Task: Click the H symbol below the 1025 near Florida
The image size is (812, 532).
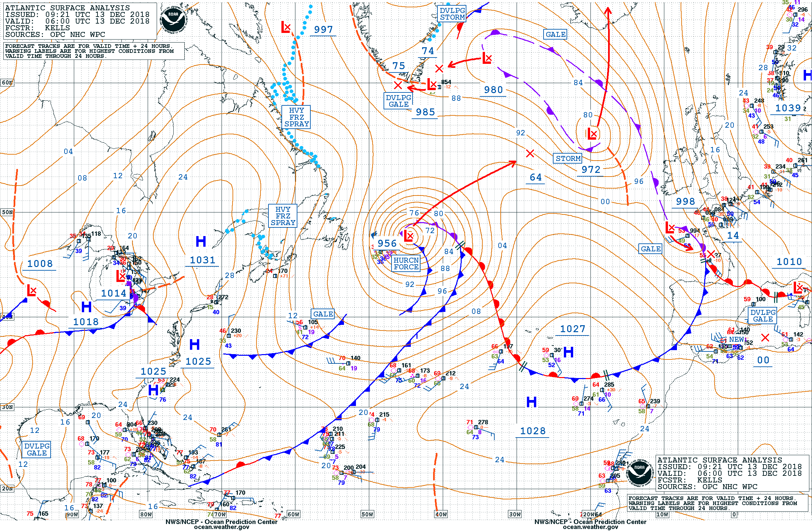Action: 153,390
